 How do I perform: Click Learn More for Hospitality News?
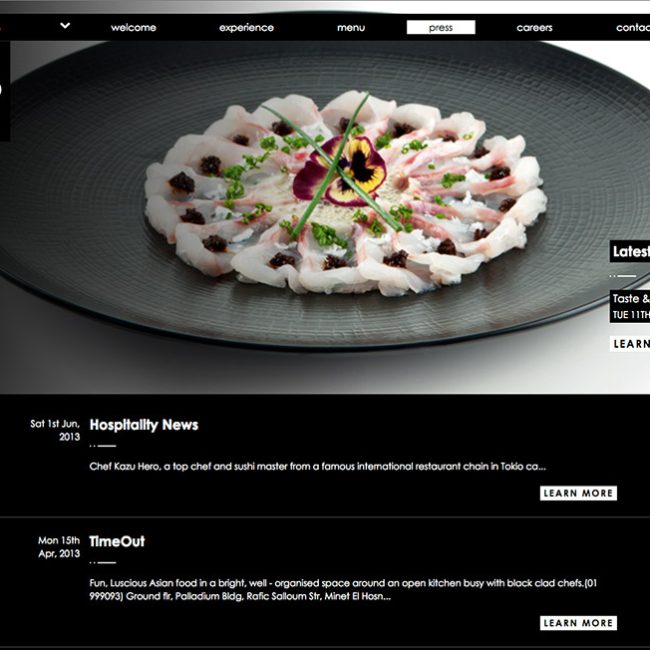point(578,493)
